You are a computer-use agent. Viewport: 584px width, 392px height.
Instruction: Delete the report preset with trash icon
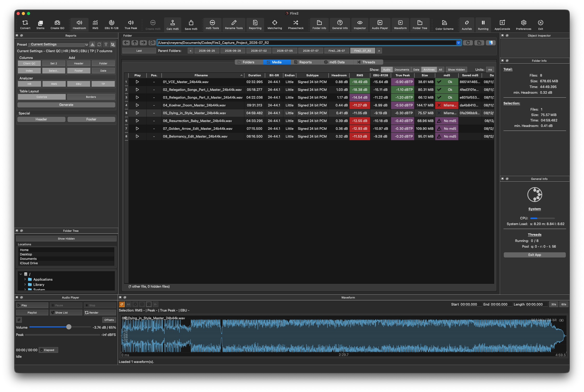click(x=106, y=44)
